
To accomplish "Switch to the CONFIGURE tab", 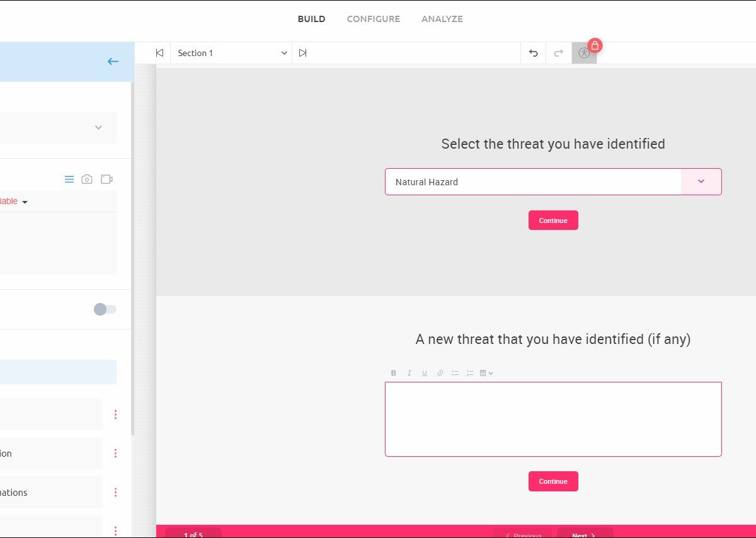I will click(373, 19).
